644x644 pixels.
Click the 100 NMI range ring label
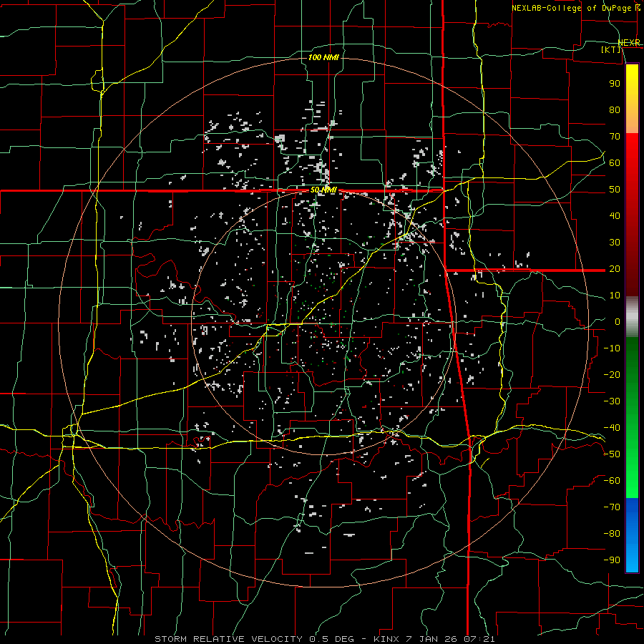[x=323, y=57]
